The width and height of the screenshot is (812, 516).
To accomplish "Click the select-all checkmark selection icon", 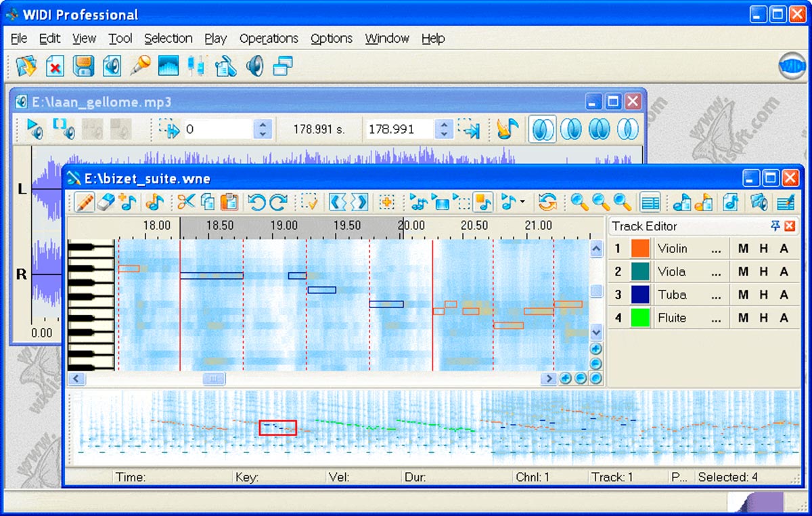I will point(310,202).
